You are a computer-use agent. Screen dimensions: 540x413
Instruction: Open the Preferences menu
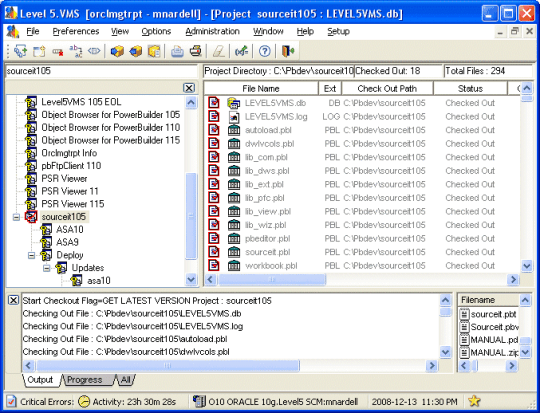click(x=76, y=31)
